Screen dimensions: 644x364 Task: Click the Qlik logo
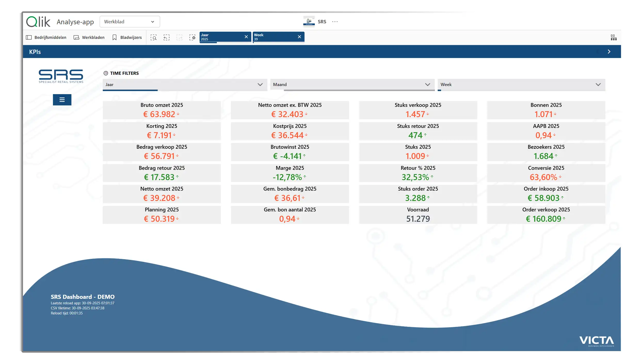pyautogui.click(x=38, y=22)
